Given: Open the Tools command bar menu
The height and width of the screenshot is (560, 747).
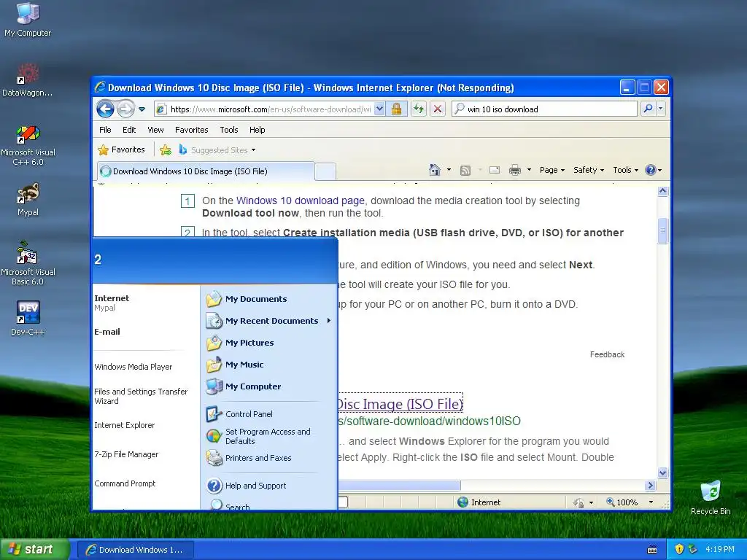Looking at the screenshot, I should (x=625, y=170).
